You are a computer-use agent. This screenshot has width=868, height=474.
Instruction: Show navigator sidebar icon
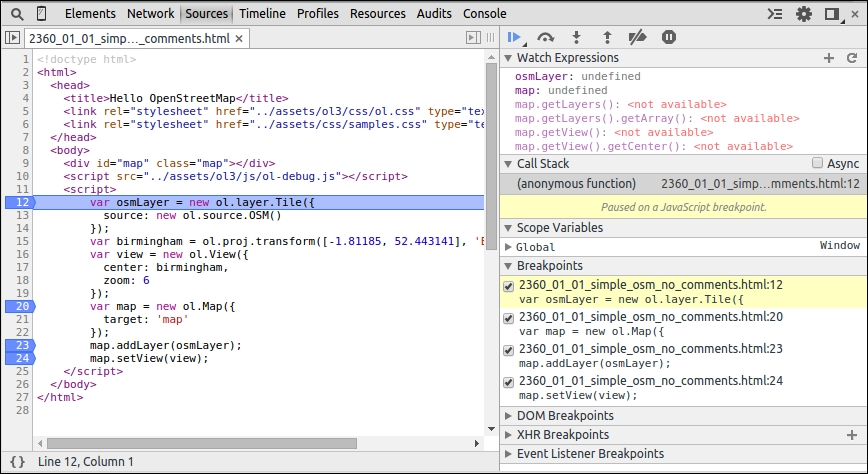(12, 38)
